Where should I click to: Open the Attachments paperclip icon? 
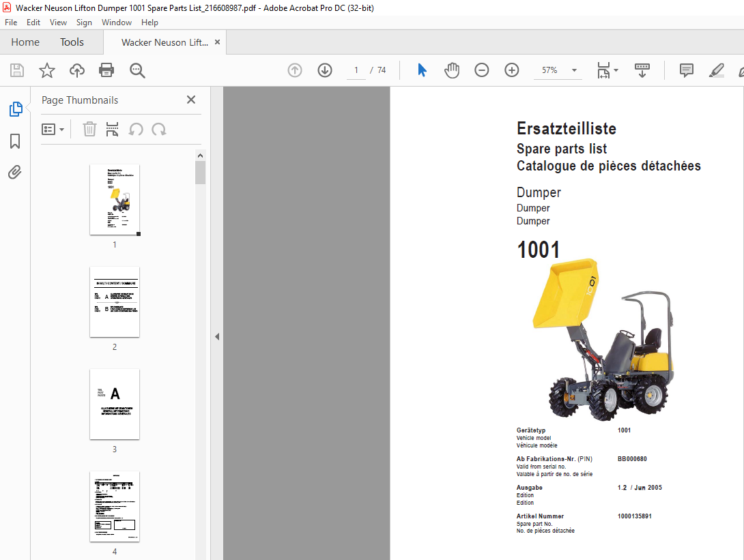coord(15,172)
